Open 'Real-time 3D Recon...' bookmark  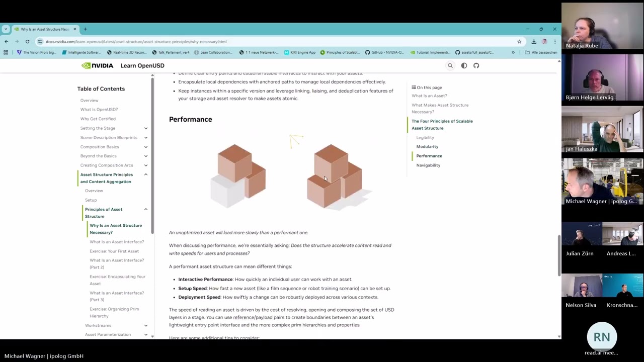pyautogui.click(x=127, y=52)
